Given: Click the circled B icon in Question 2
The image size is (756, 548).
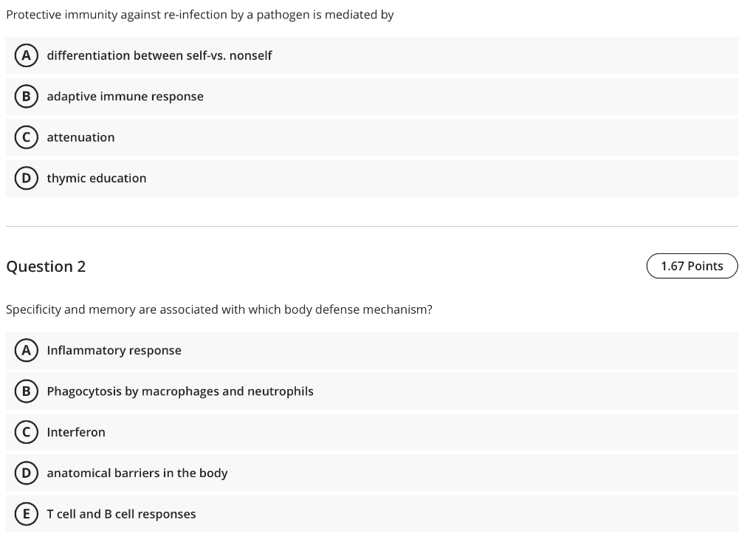Looking at the screenshot, I should click(24, 391).
